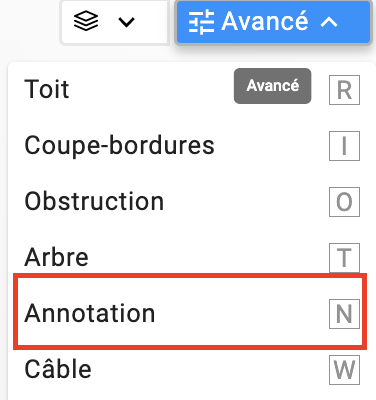Click the sliders icon on Avancé button
Image resolution: width=376 pixels, height=400 pixels.
click(x=201, y=22)
